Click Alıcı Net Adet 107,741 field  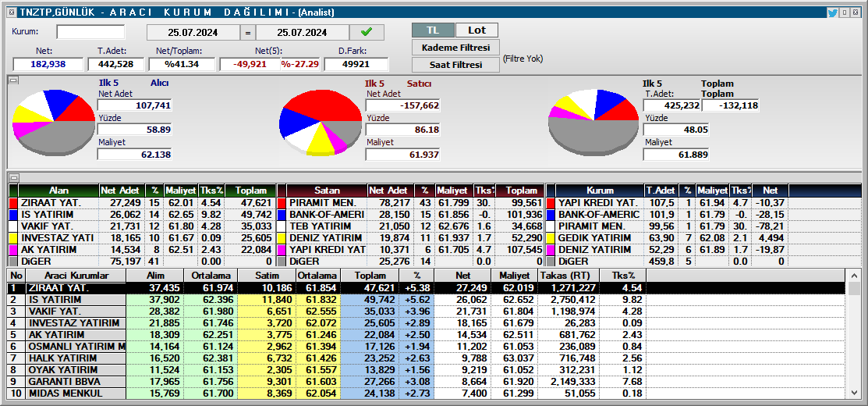coord(134,105)
